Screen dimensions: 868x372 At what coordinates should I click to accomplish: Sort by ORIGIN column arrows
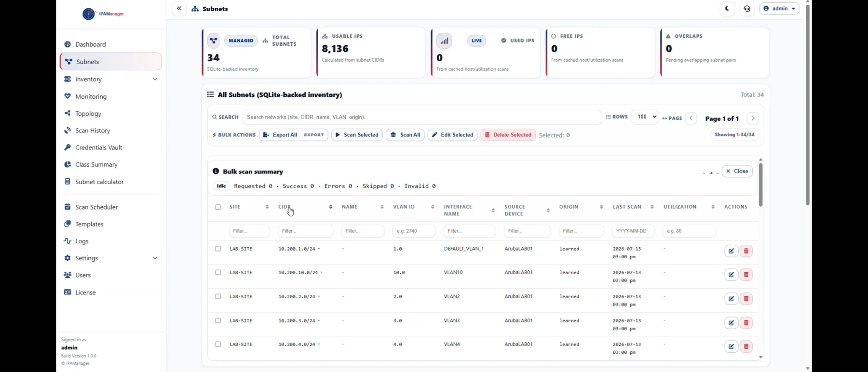pyautogui.click(x=601, y=207)
